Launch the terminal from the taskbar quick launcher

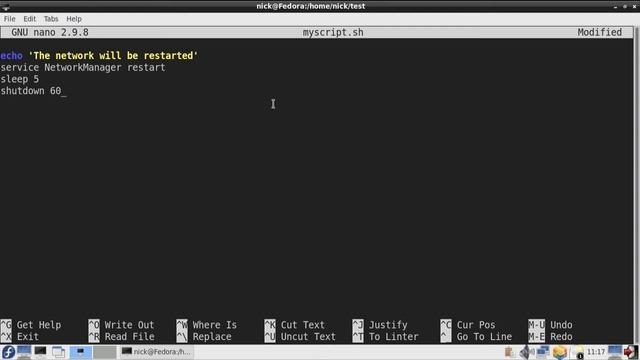click(40, 352)
